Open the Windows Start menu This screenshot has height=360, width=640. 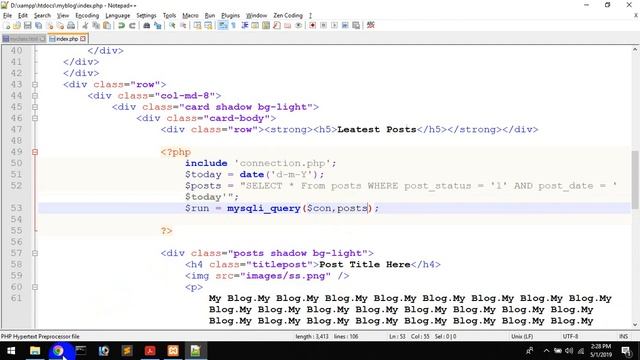(x=11, y=351)
